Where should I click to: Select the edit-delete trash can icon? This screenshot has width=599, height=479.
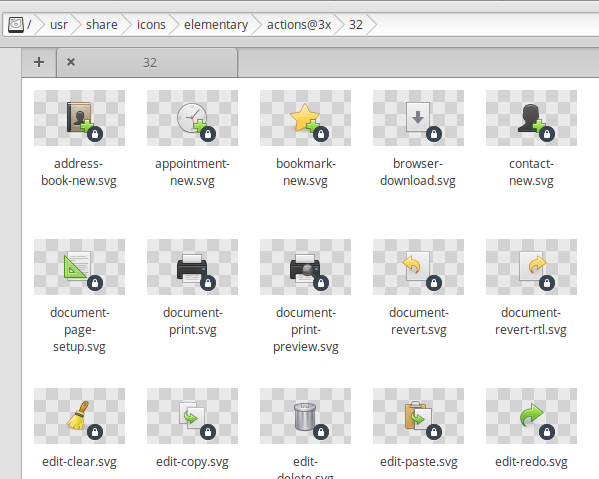[x=305, y=416]
